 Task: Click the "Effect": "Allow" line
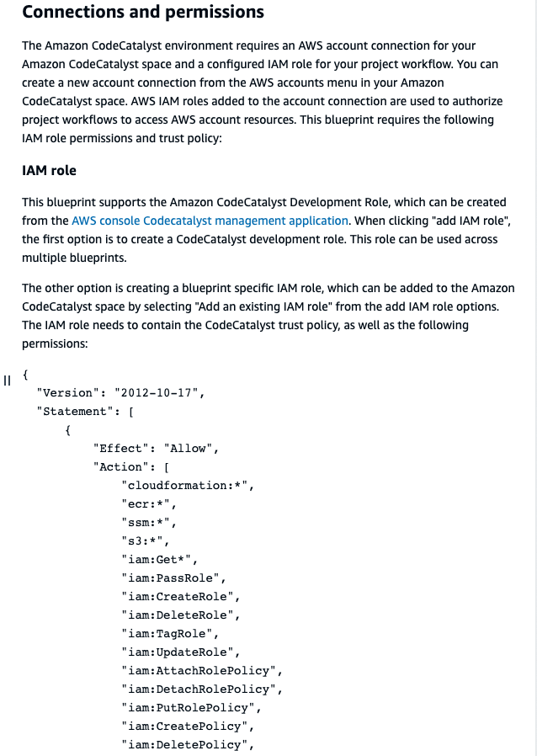(x=156, y=448)
